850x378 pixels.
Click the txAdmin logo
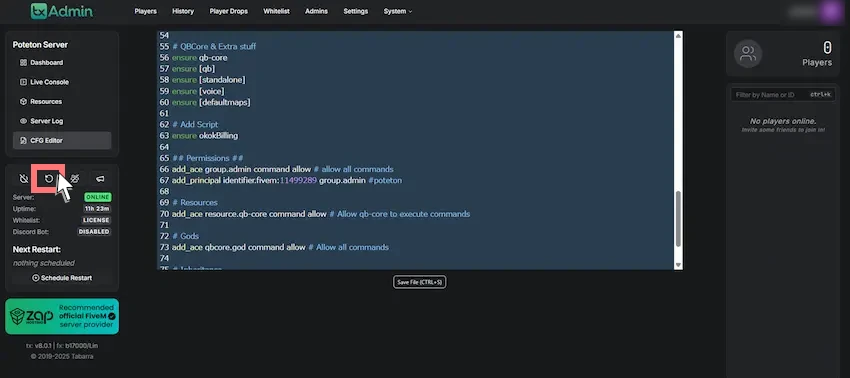click(x=61, y=11)
